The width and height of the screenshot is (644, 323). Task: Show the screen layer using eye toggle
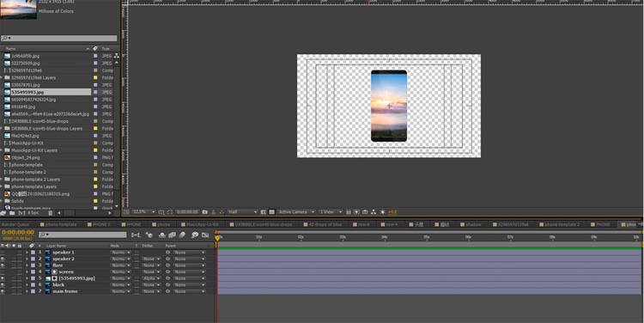click(3, 271)
